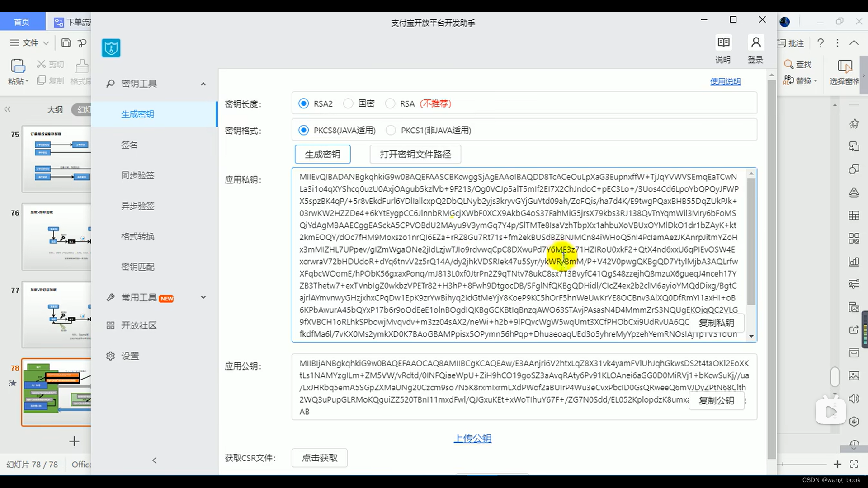Switch to the WPS 大纲 tab

[55, 109]
